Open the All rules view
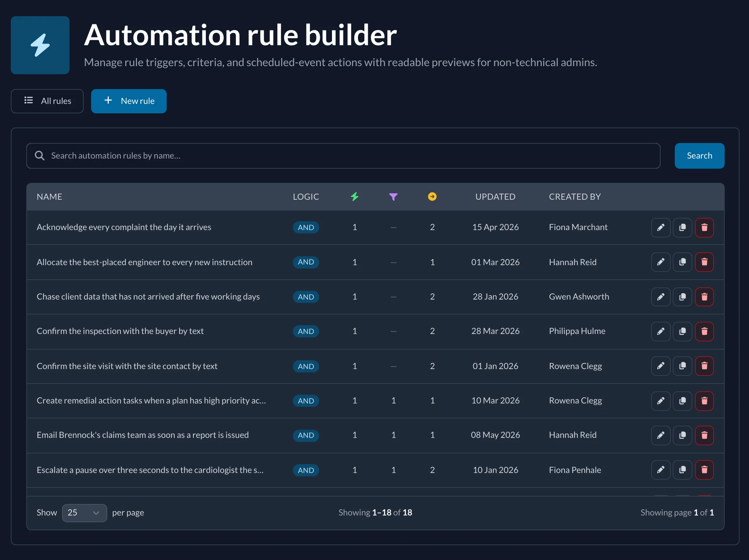The width and height of the screenshot is (749, 560). (x=47, y=101)
